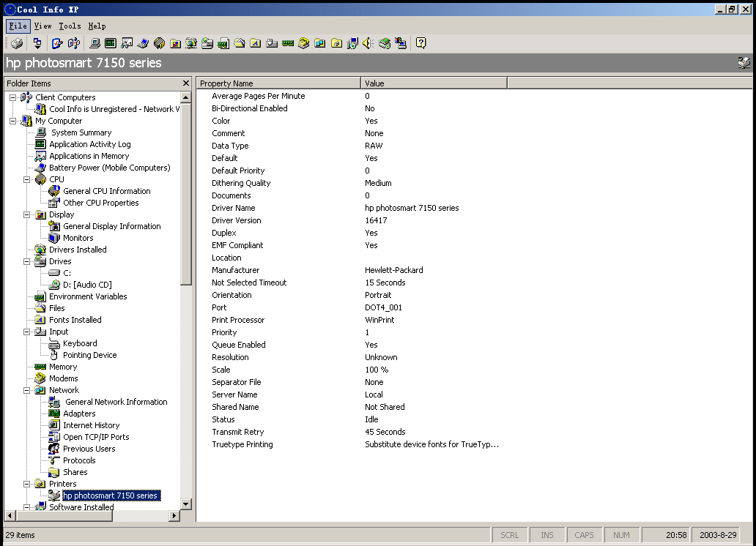Screen dimensions: 756x546
Task: Click the Value column header
Action: click(434, 83)
